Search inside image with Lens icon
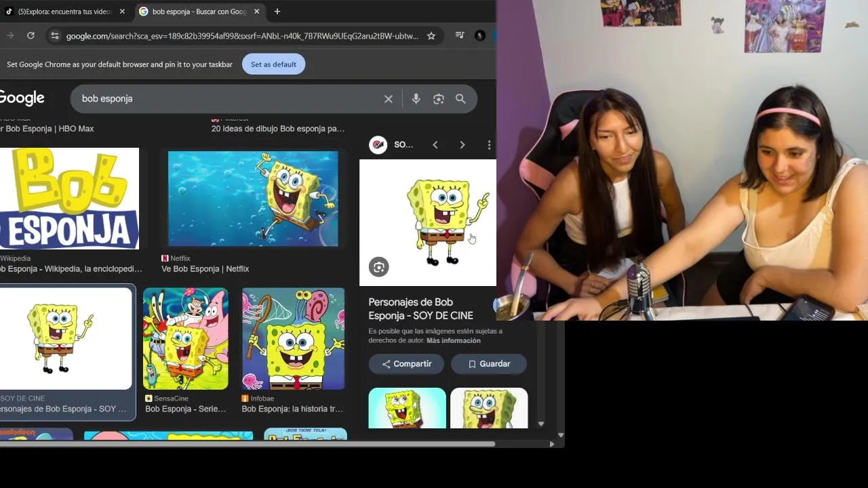Screen dimensions: 868x488 (x=378, y=267)
